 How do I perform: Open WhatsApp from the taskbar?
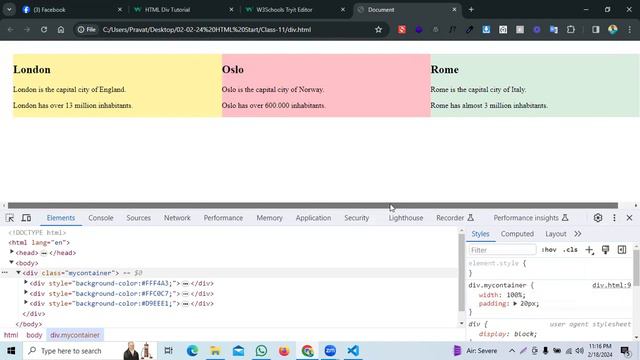click(x=261, y=351)
